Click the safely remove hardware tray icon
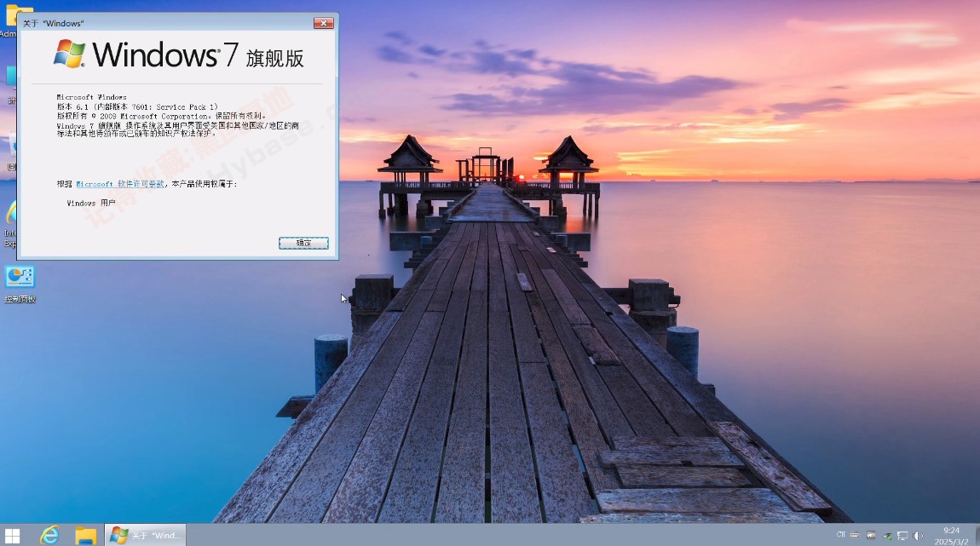Image resolution: width=980 pixels, height=546 pixels. pos(887,536)
